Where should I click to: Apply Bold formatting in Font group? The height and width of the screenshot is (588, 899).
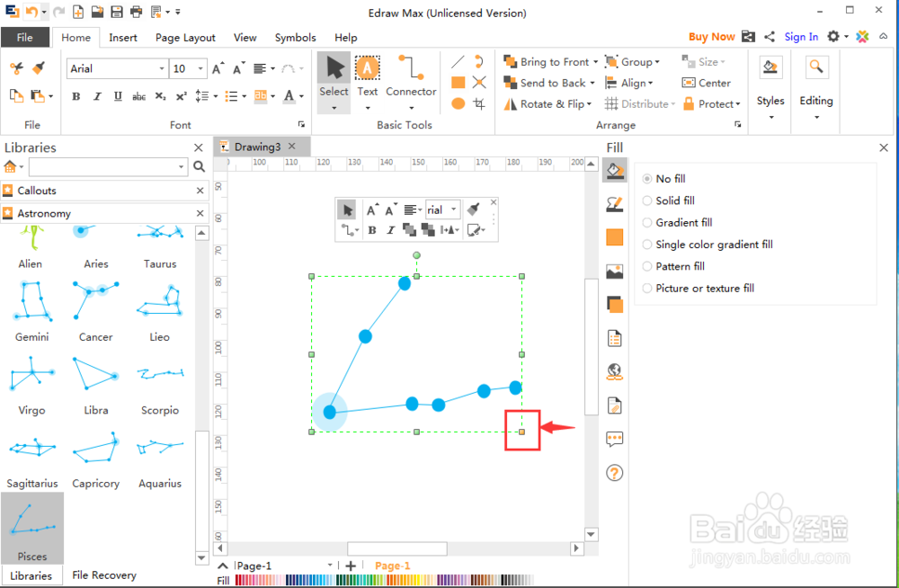[x=76, y=96]
